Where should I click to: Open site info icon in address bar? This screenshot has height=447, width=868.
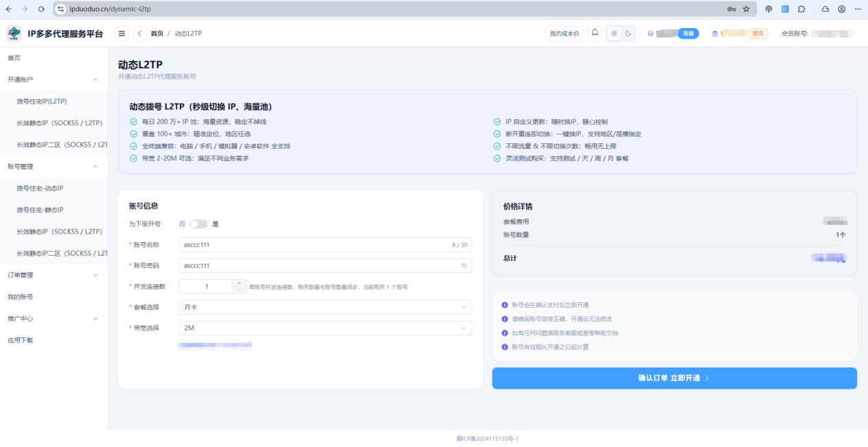click(x=61, y=9)
